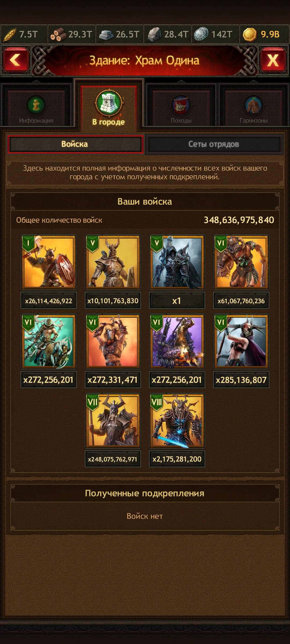Select the siege machine tier VI troop

pos(177,341)
